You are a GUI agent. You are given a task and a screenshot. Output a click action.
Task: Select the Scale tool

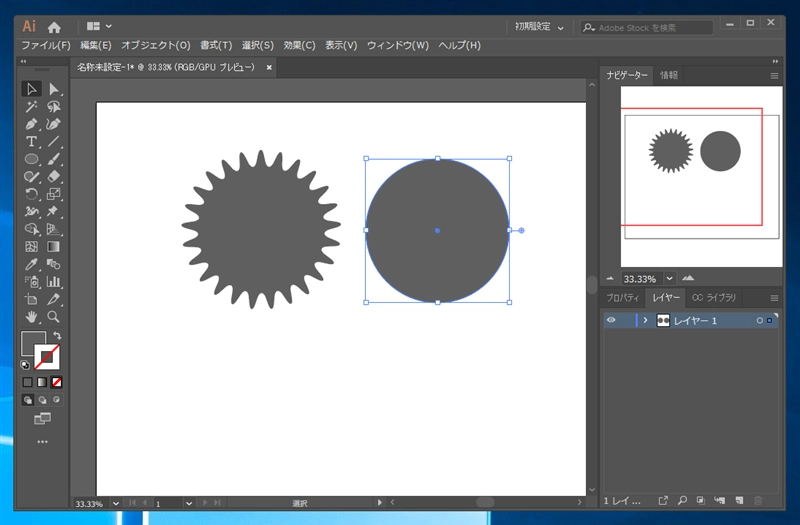(54, 194)
